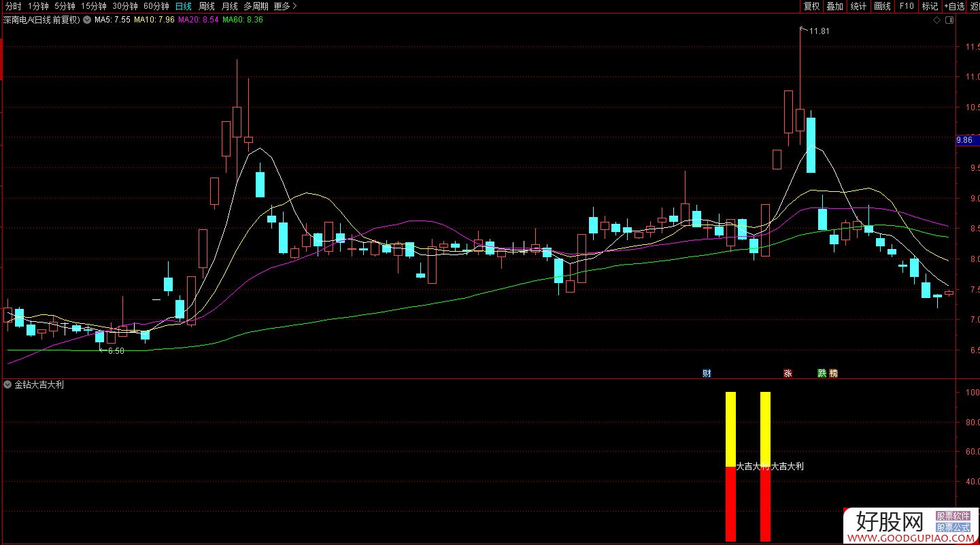Click the 11.81 high price label
Image resolution: width=980 pixels, height=545 pixels.
tap(820, 31)
